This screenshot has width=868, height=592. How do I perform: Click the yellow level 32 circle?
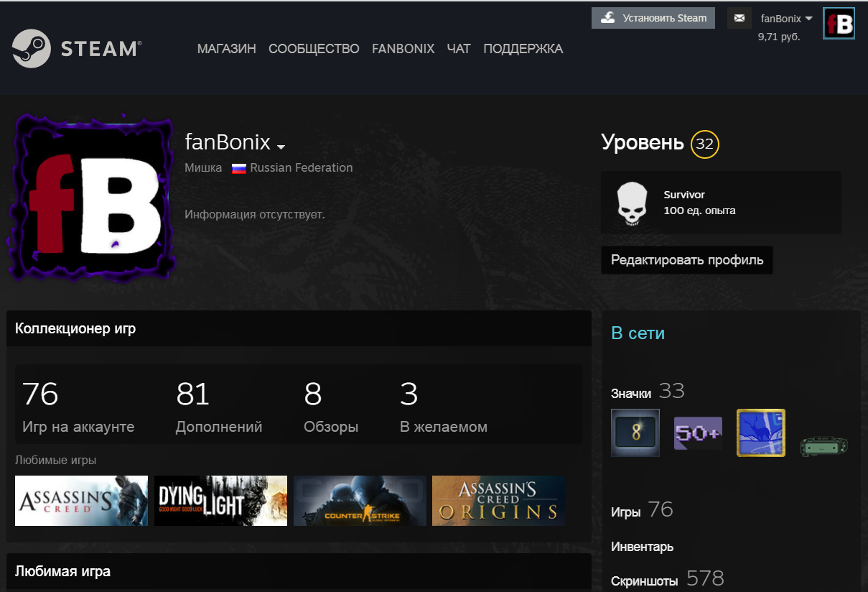click(x=705, y=144)
